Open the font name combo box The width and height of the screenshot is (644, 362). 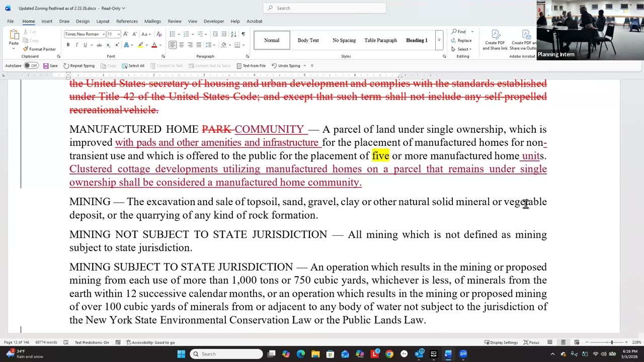coord(84,34)
